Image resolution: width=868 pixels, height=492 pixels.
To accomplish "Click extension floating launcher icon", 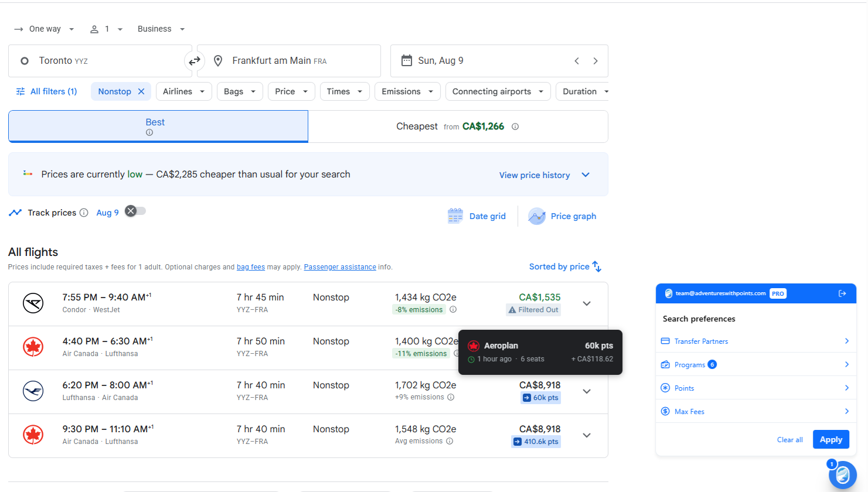I will (x=843, y=474).
